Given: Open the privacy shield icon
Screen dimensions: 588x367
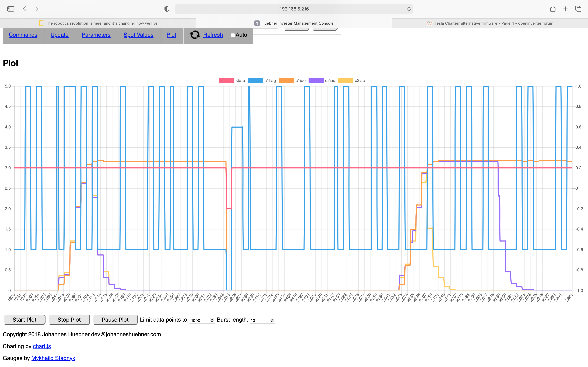Looking at the screenshot, I should click(x=167, y=9).
